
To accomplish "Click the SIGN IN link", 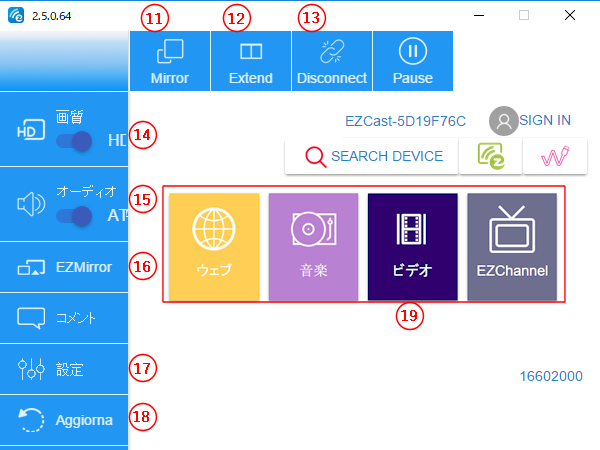I will [x=545, y=120].
